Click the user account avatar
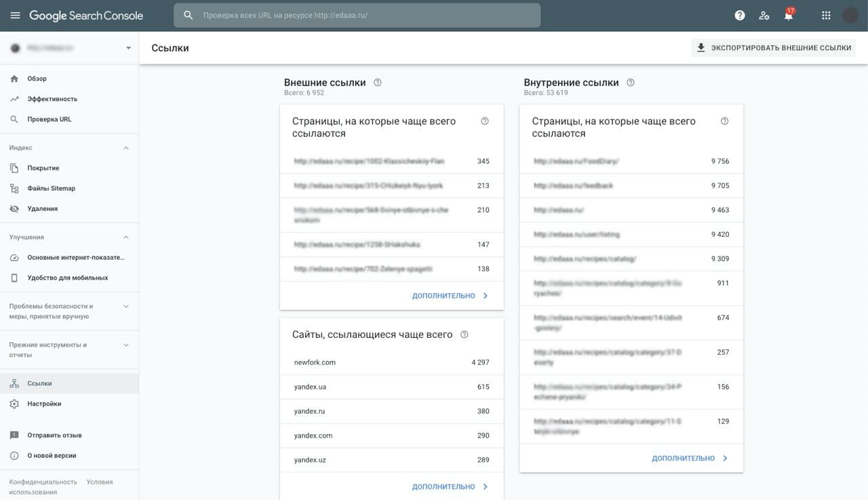 click(x=850, y=16)
